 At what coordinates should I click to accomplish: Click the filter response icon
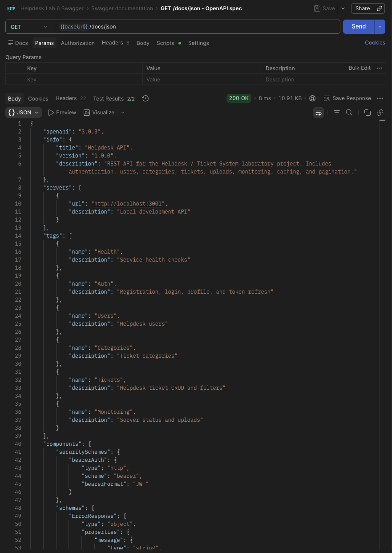pyautogui.click(x=337, y=113)
